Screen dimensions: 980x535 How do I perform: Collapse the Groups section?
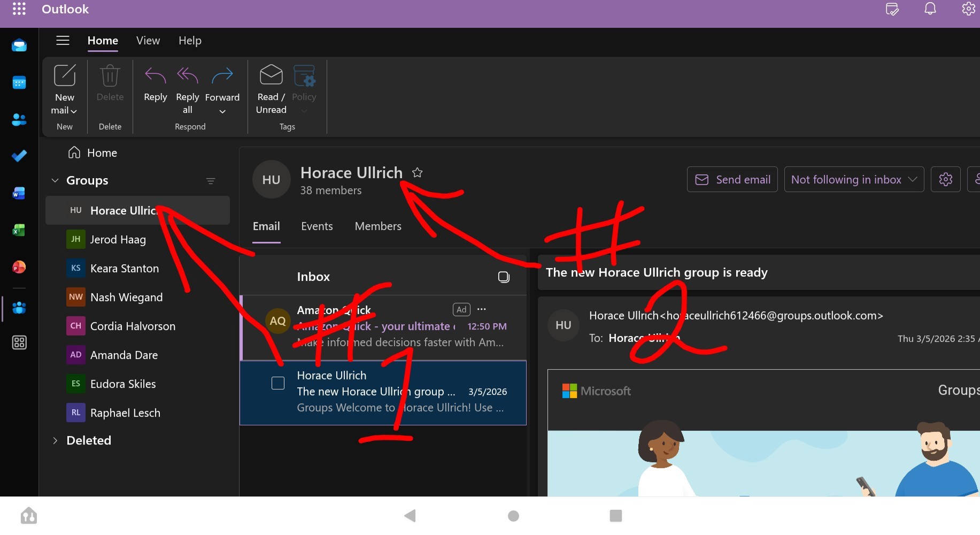tap(55, 181)
